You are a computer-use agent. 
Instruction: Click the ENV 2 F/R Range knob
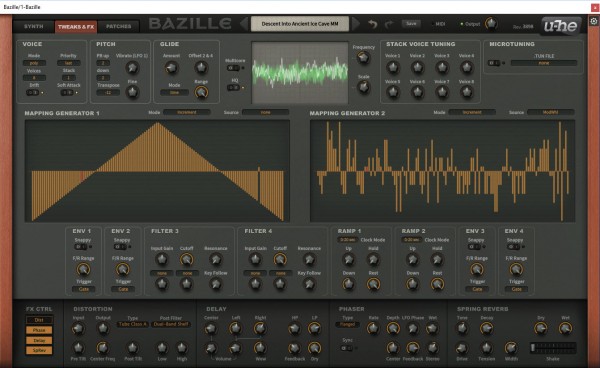click(122, 270)
